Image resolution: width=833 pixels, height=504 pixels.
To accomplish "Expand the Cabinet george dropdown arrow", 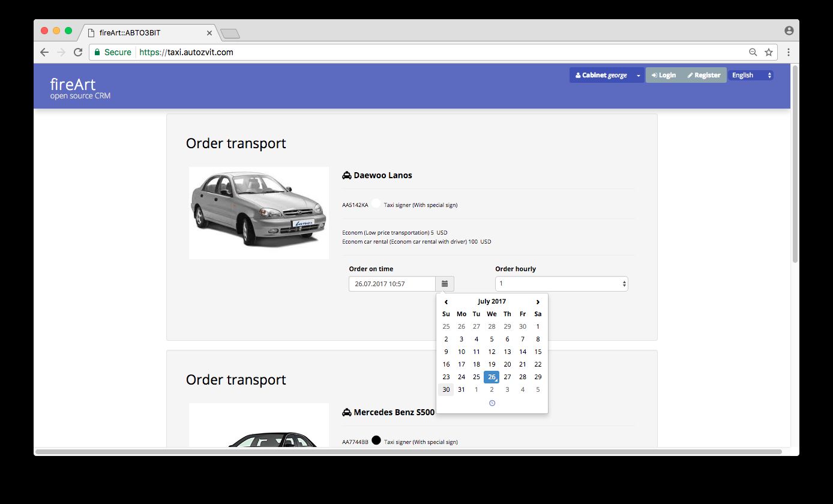I will [639, 76].
